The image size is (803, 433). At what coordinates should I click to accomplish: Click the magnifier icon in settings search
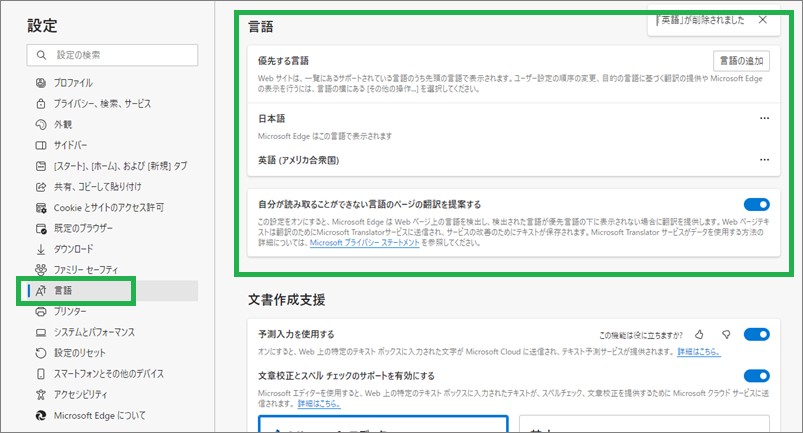point(41,55)
